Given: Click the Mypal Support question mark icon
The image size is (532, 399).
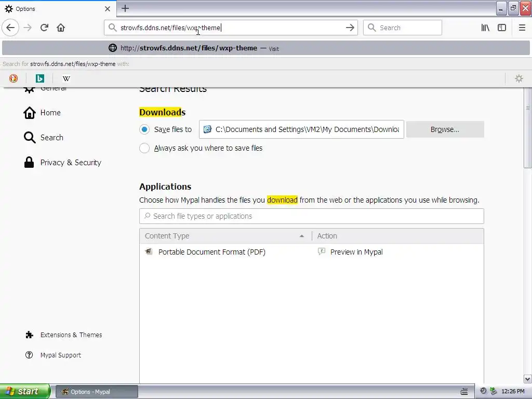Looking at the screenshot, I should click(x=29, y=355).
